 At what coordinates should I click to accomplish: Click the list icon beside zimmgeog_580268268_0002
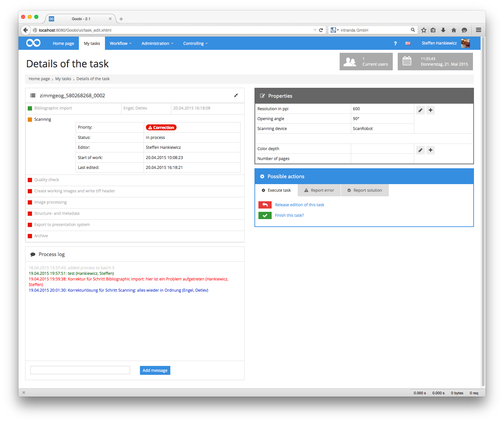pyautogui.click(x=33, y=95)
